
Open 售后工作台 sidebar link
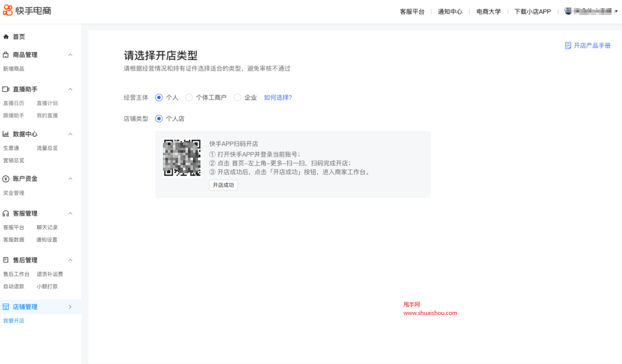coord(16,274)
